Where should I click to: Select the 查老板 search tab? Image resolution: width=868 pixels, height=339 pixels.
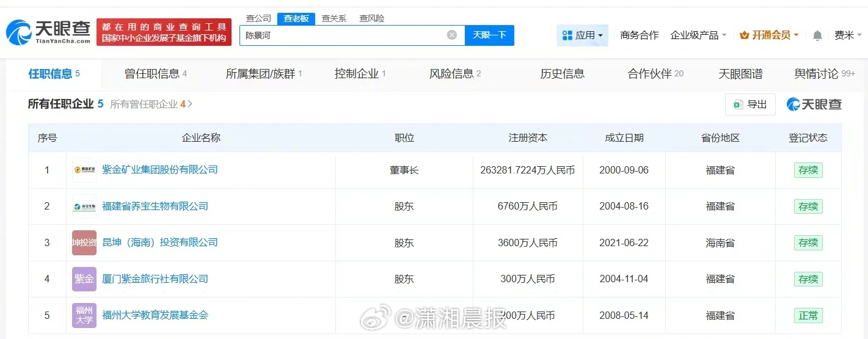(x=296, y=18)
